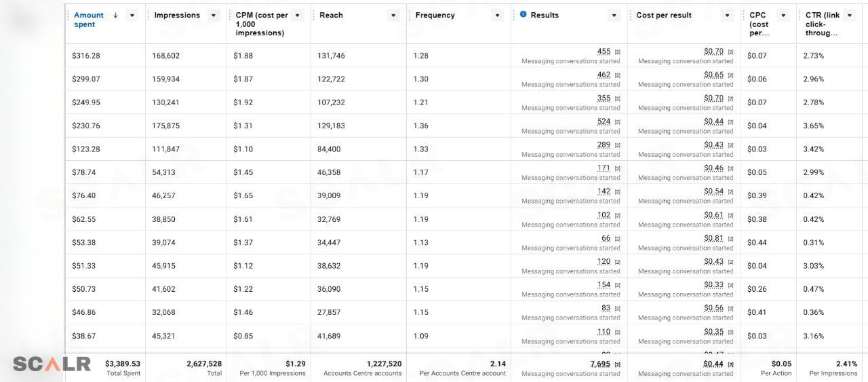Click the [2] badge beside 66 results
Viewport: 868px width, 382px height.
pyautogui.click(x=617, y=238)
